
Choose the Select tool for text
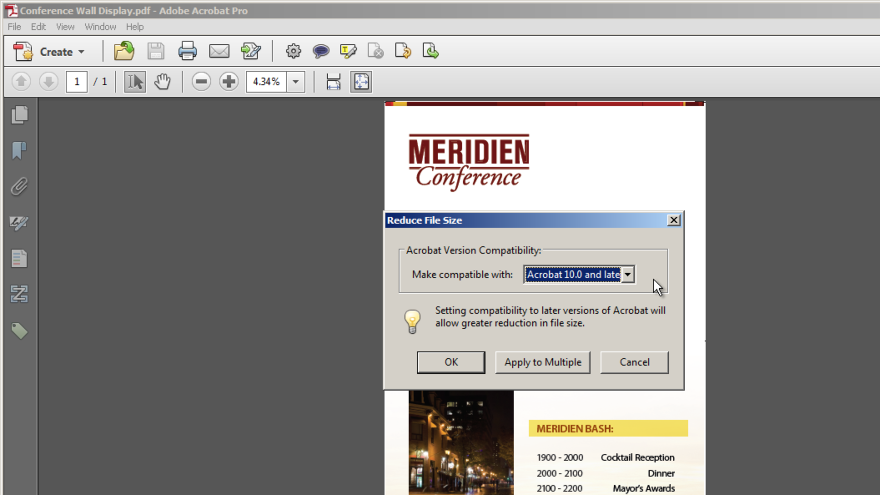tap(135, 82)
